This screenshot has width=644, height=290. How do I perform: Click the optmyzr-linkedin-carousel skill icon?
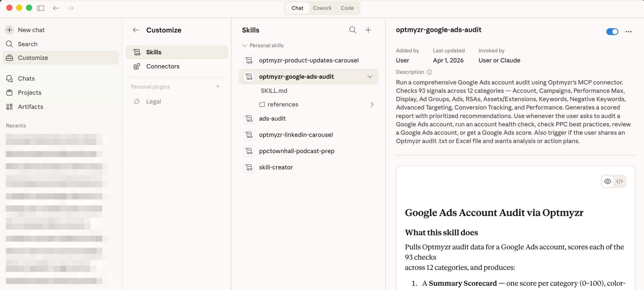[x=249, y=135]
